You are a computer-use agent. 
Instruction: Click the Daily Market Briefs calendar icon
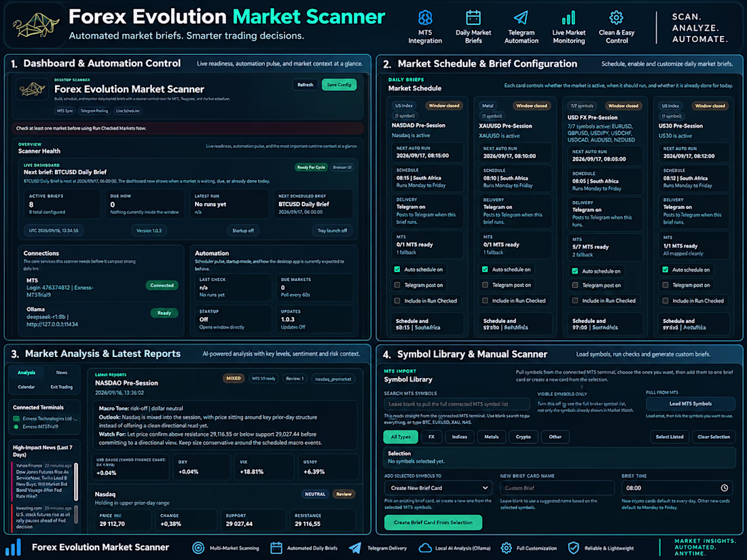point(473,18)
